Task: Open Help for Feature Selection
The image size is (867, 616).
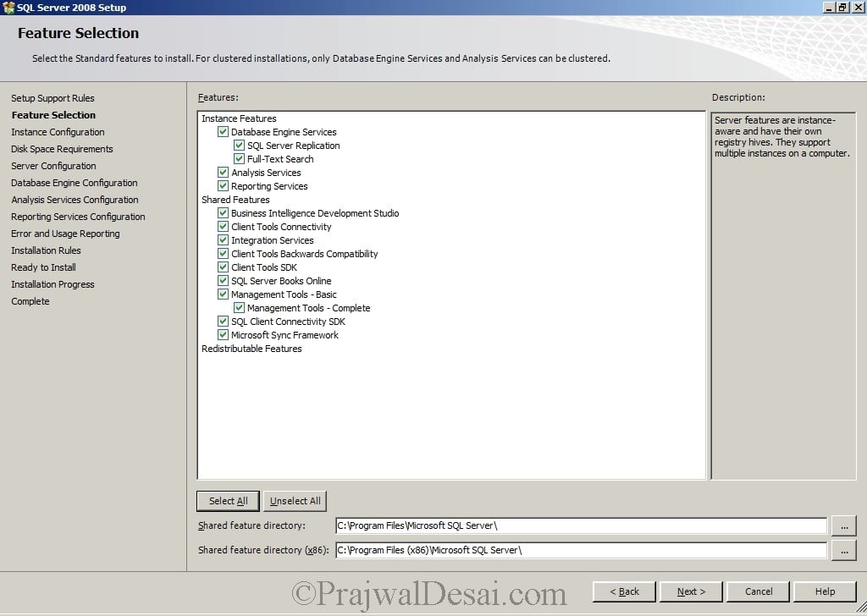Action: 825,591
